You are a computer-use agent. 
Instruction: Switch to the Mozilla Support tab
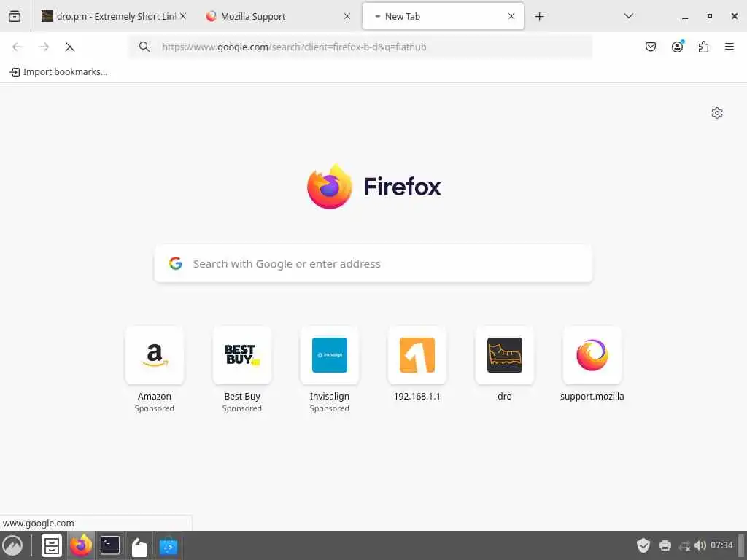[x=278, y=16]
